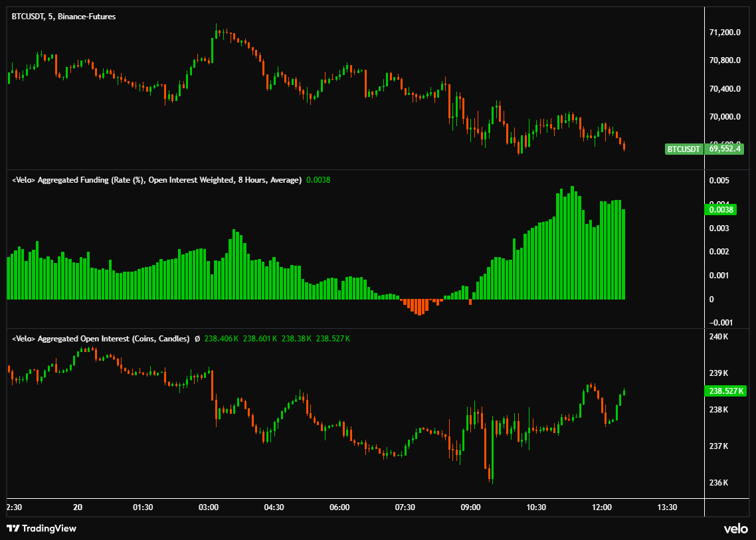Click the 239K open interest axis value

tap(718, 373)
